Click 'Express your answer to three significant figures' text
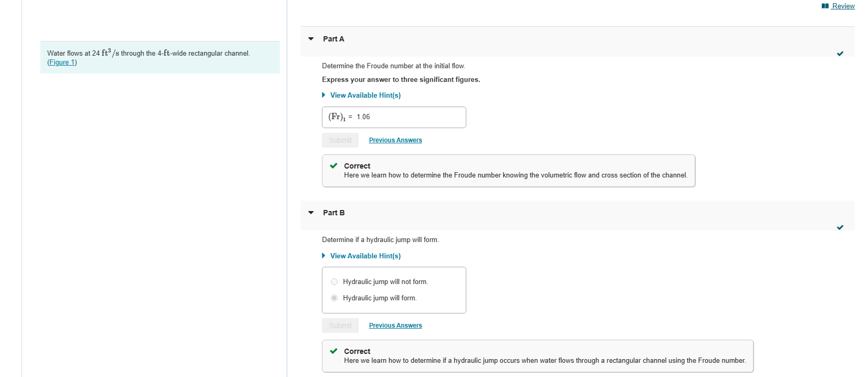 click(x=401, y=80)
